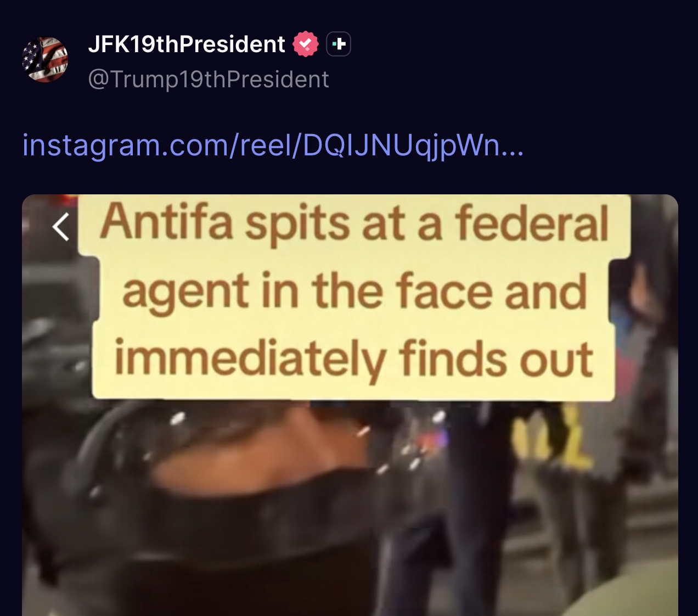Tap the plus badge next to the name

pyautogui.click(x=339, y=44)
